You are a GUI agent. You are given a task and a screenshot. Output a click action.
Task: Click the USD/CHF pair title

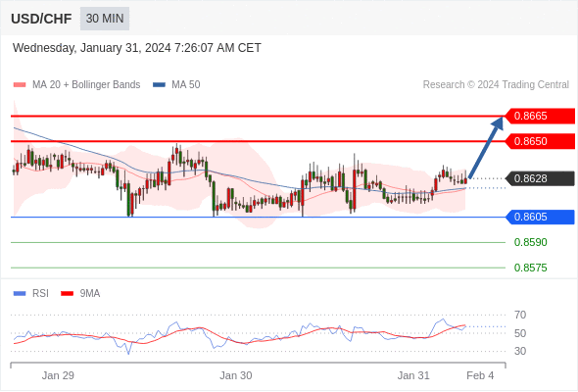click(x=41, y=19)
